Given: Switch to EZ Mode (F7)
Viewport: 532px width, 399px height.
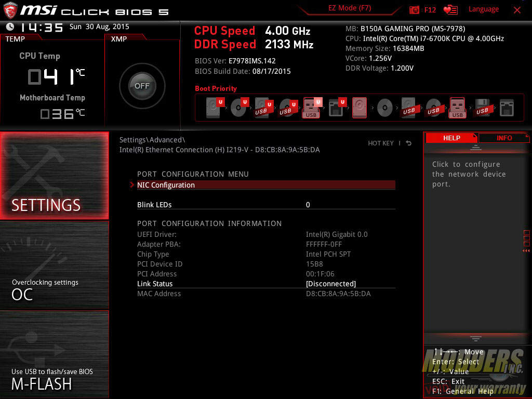Looking at the screenshot, I should [x=350, y=8].
